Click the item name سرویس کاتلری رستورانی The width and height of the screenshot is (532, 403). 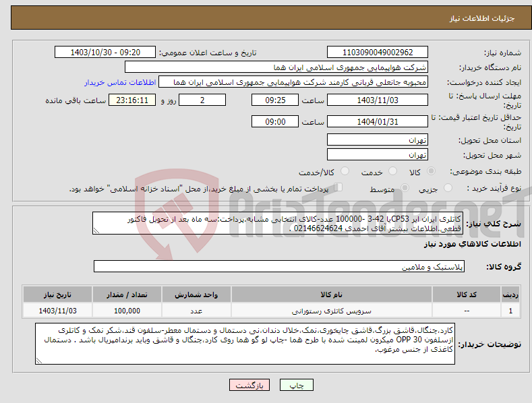pos(332,311)
